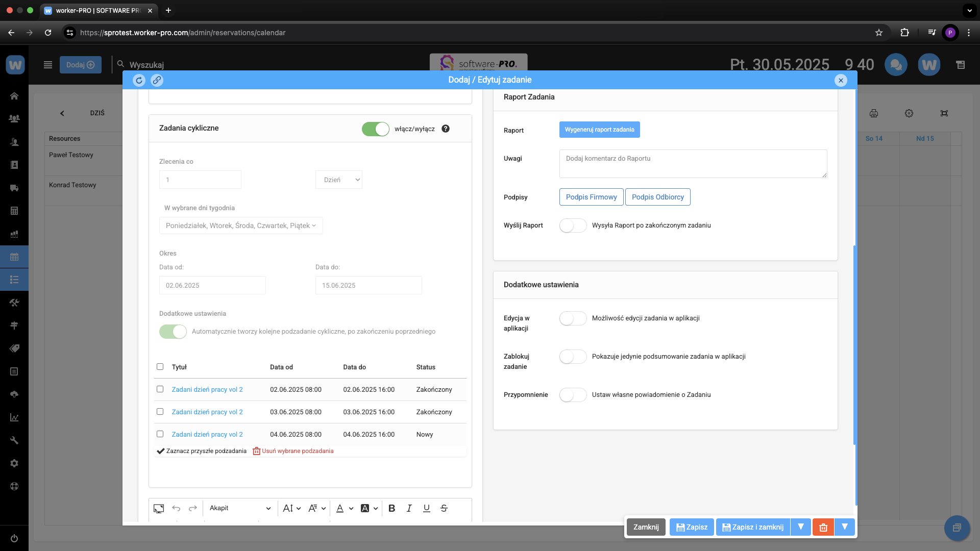Screen dimensions: 980x551
Task: Toggle Zadania cykliczne włącz/wyłącz switch
Action: click(376, 129)
